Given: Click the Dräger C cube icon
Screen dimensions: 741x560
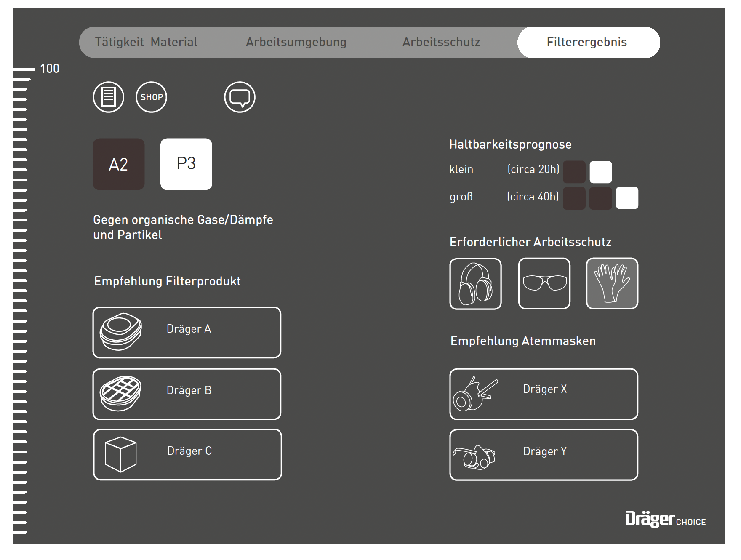Looking at the screenshot, I should [120, 455].
